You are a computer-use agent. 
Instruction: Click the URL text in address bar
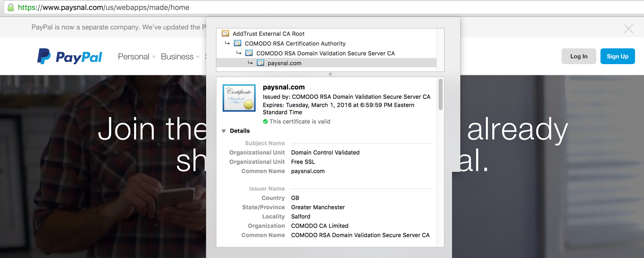click(x=103, y=7)
